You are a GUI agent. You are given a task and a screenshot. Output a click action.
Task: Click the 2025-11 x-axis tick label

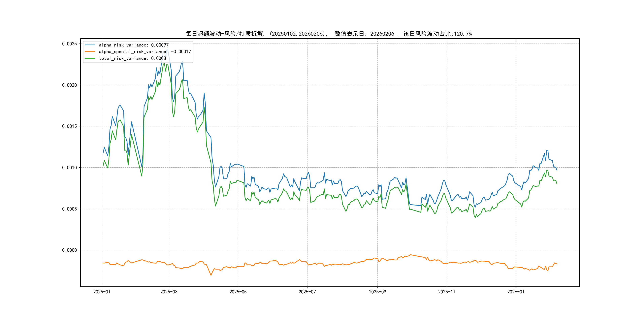click(x=446, y=292)
